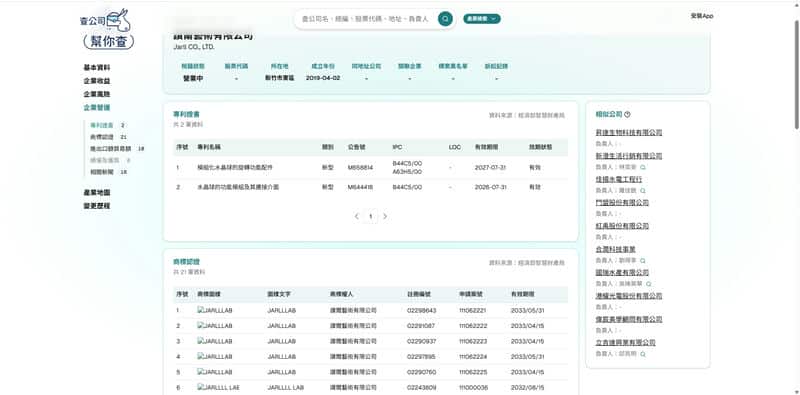The width and height of the screenshot is (800, 395).
Task: Click application number 111000036
Action: click(473, 388)
